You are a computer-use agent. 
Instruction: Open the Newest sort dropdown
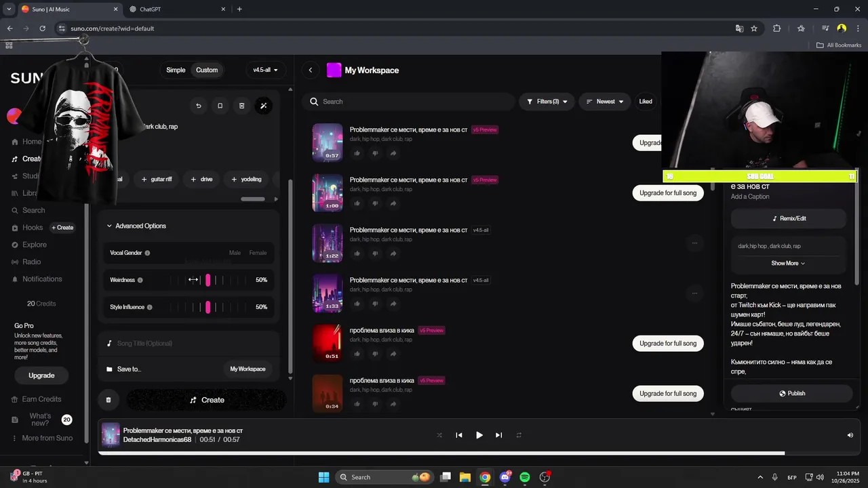coord(604,102)
